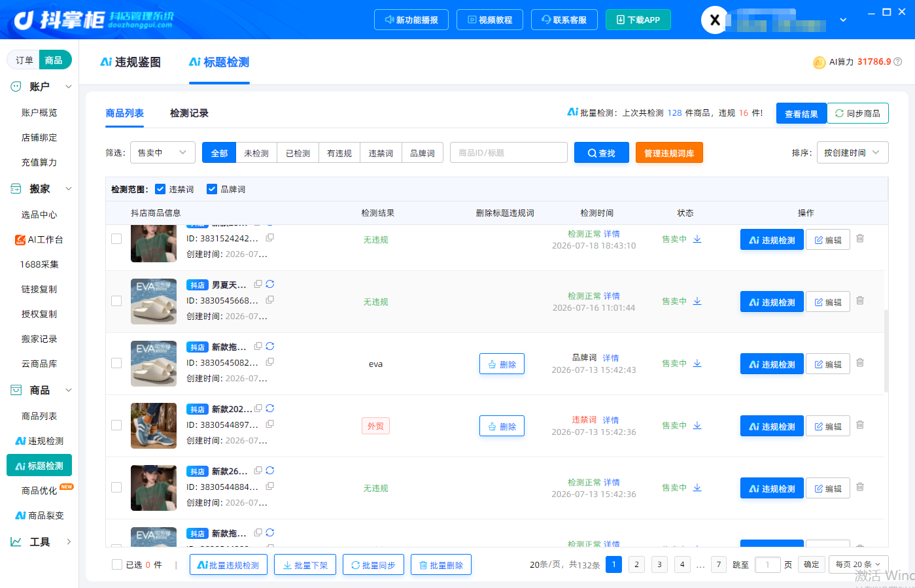The height and width of the screenshot is (588, 915).
Task: Click the 搬家 sidebar section icon
Action: 16,189
